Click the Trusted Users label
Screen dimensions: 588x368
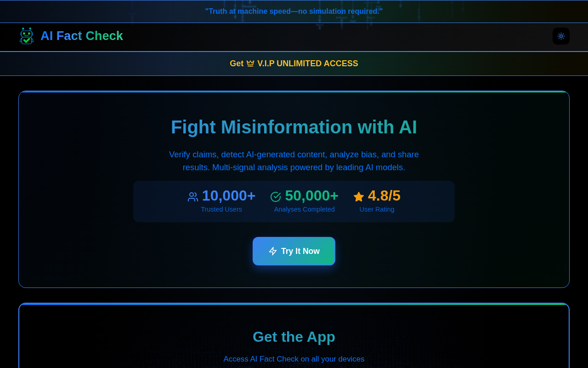click(x=221, y=209)
